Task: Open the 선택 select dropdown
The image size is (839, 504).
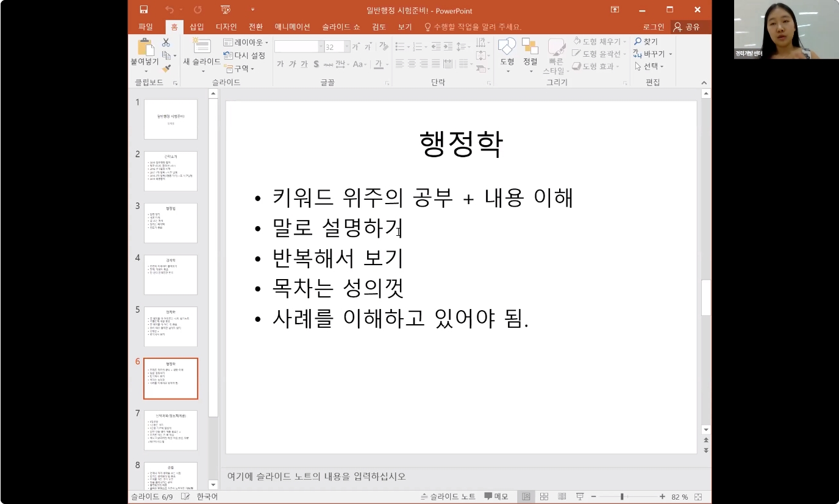Action: pos(649,66)
